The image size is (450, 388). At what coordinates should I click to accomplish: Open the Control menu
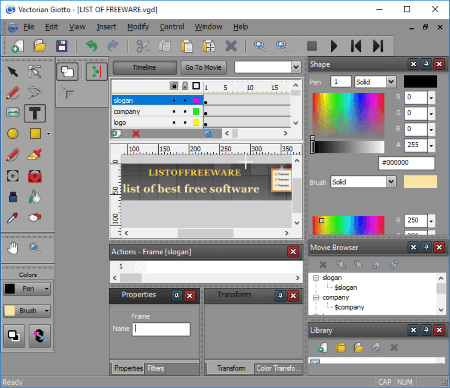click(172, 27)
